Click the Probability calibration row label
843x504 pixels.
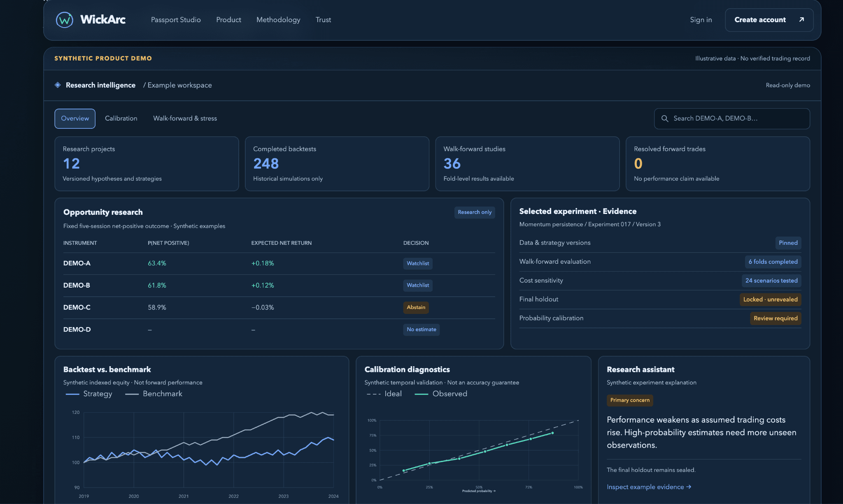tap(551, 318)
